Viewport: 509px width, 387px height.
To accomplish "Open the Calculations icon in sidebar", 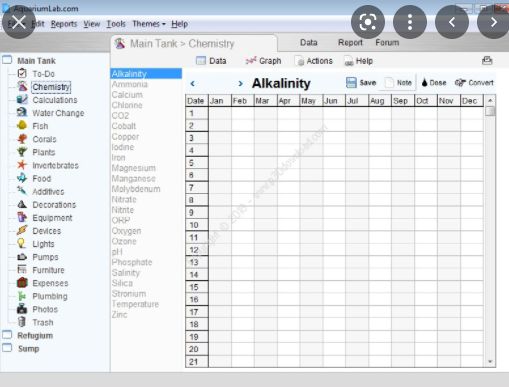I will (22, 100).
